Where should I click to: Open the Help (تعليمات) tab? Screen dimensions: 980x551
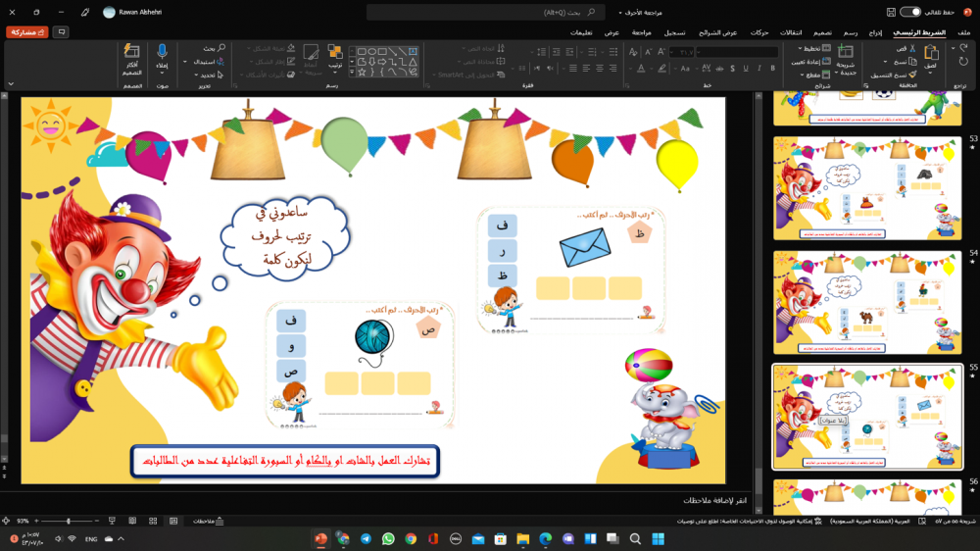(581, 32)
